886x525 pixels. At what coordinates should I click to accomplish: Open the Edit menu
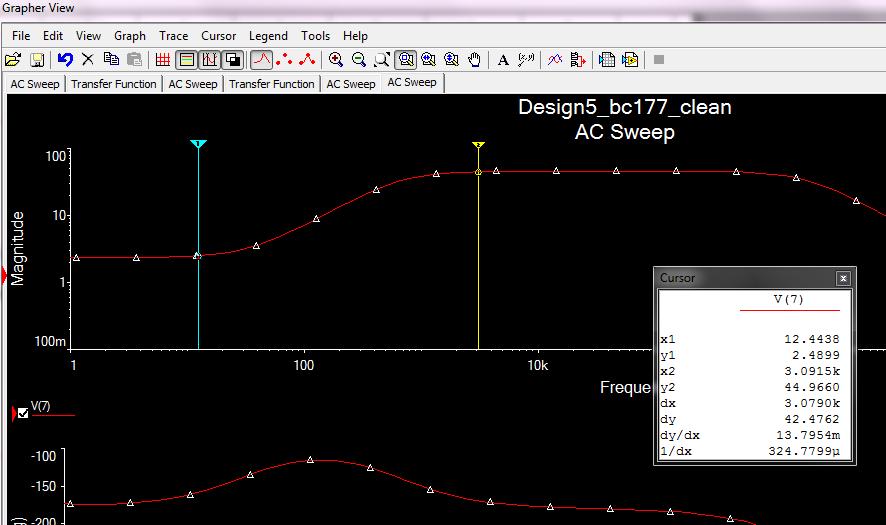(x=53, y=36)
